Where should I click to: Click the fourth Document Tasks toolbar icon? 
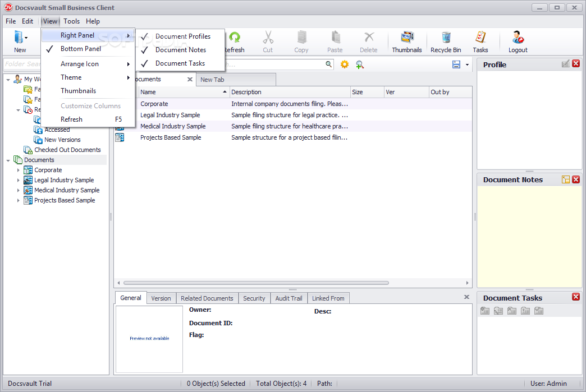(x=525, y=311)
